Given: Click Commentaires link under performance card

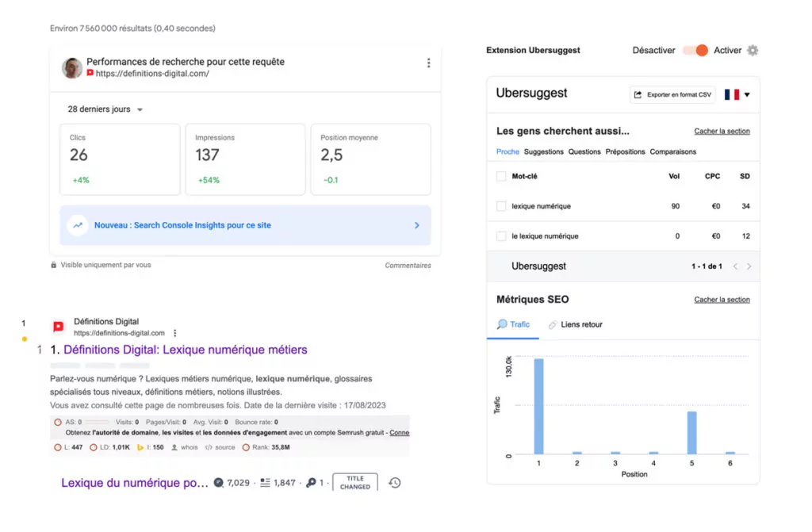Looking at the screenshot, I should click(x=408, y=266).
